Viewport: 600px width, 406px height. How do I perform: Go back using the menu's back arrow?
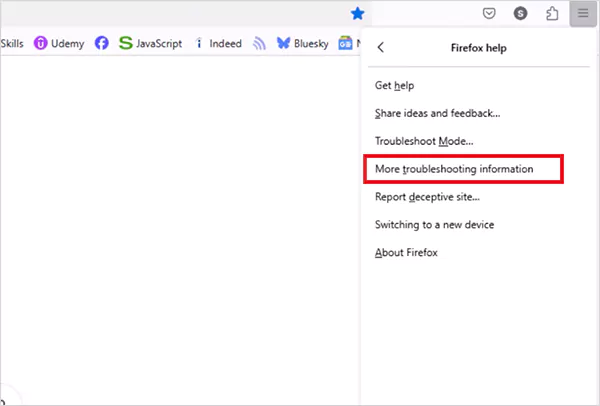(380, 47)
